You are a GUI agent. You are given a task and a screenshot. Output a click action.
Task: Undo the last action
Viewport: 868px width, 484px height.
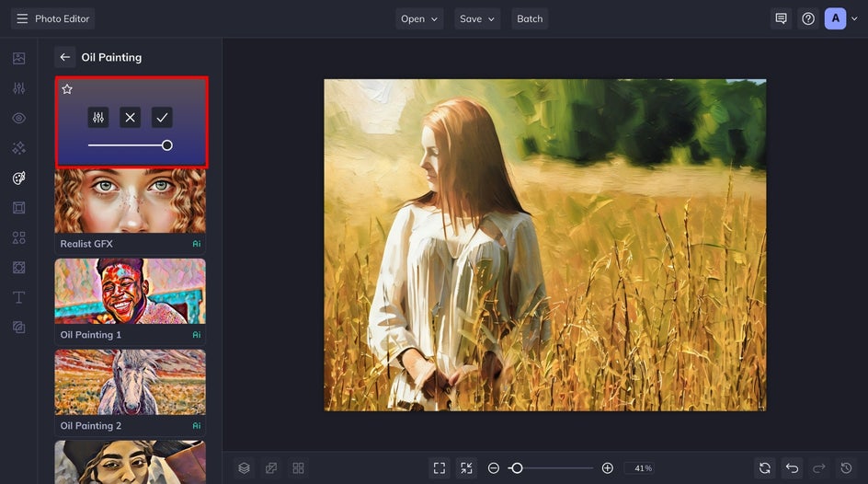tap(793, 468)
